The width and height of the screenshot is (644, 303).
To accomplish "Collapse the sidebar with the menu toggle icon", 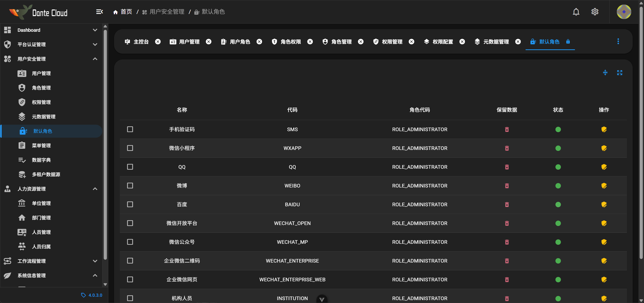I will 99,12.
